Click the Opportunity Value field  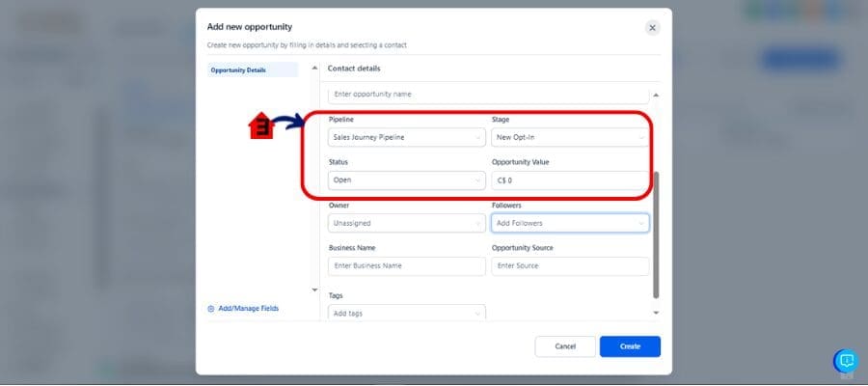(569, 180)
